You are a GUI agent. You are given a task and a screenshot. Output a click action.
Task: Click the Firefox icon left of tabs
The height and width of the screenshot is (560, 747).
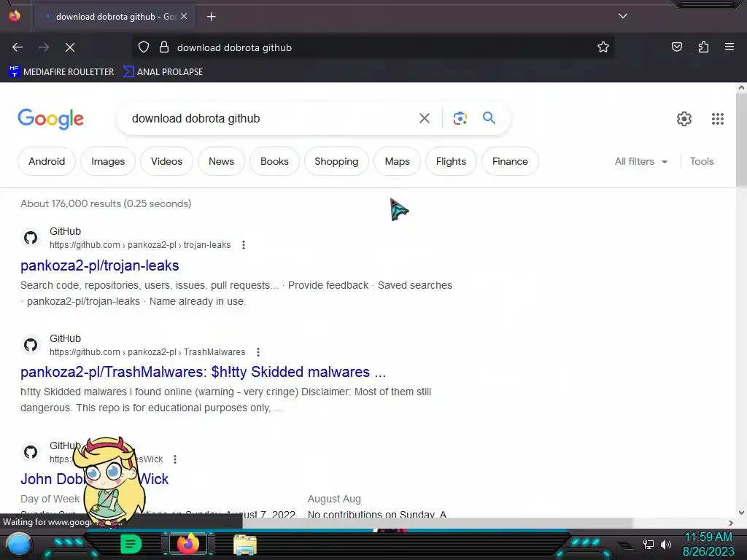coord(15,16)
